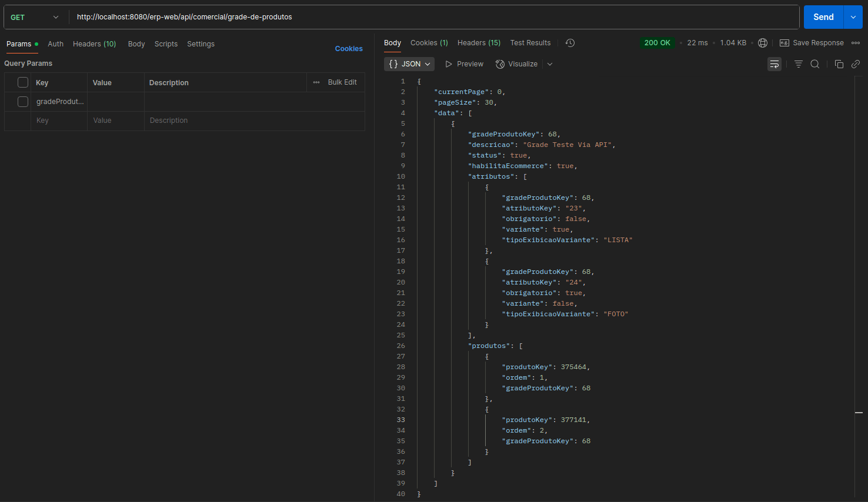Open the request Body tab
868x502 pixels.
pos(136,44)
